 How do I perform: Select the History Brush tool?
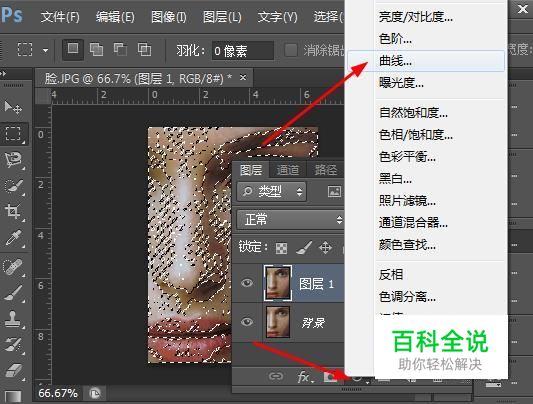13,345
